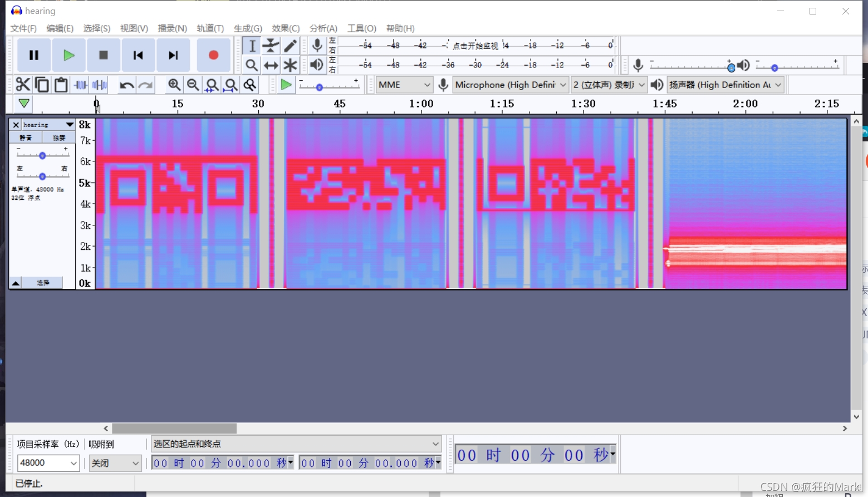868x497 pixels.
Task: Open the 分析(A) menu
Action: click(x=323, y=28)
